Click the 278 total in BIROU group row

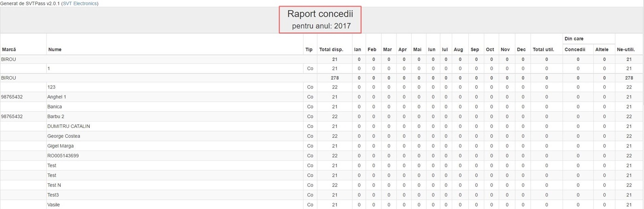coord(334,78)
